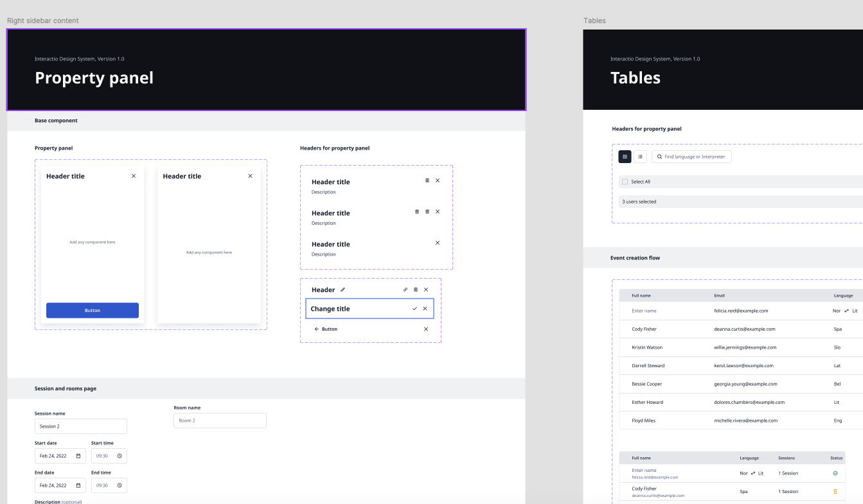863x504 pixels.
Task: Click the Button back link text
Action: click(330, 329)
